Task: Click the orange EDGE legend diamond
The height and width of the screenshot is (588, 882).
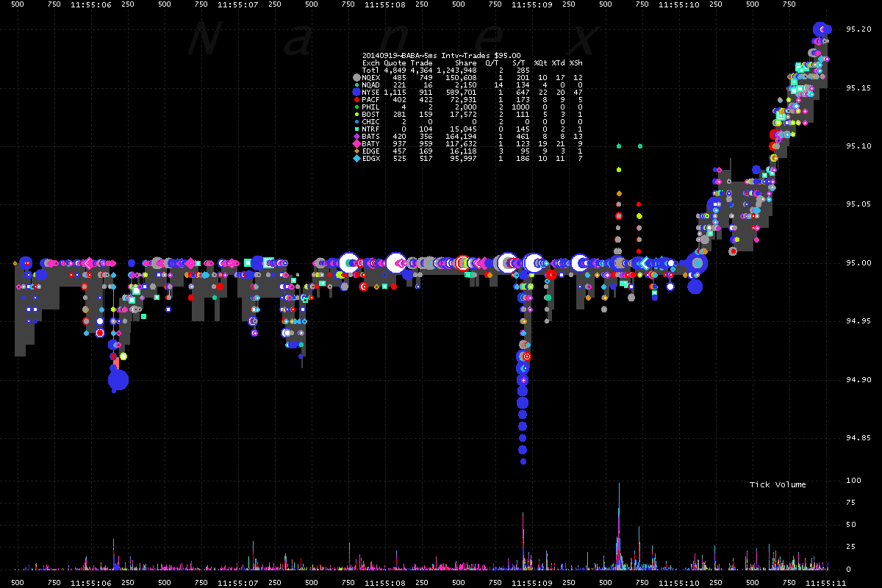Action: pyautogui.click(x=356, y=151)
